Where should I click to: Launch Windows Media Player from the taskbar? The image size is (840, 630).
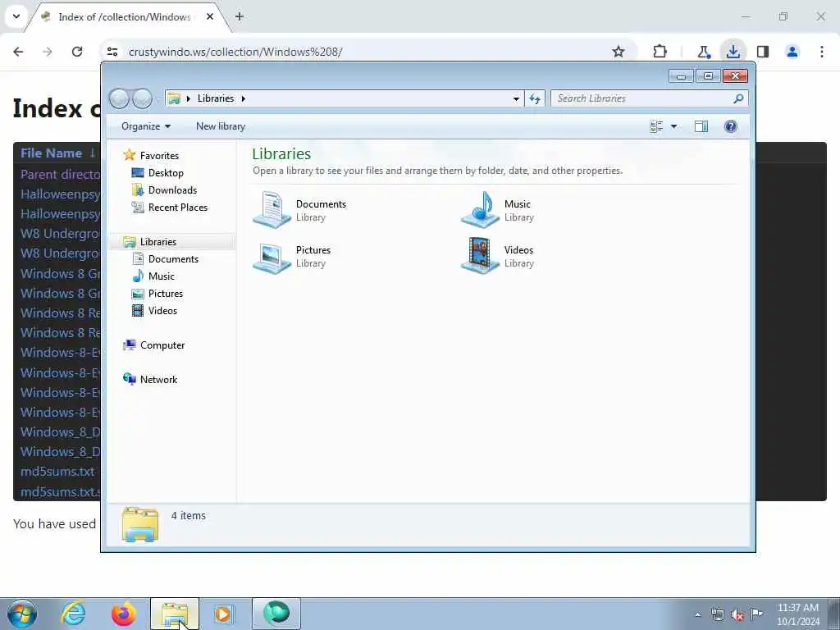pyautogui.click(x=224, y=614)
